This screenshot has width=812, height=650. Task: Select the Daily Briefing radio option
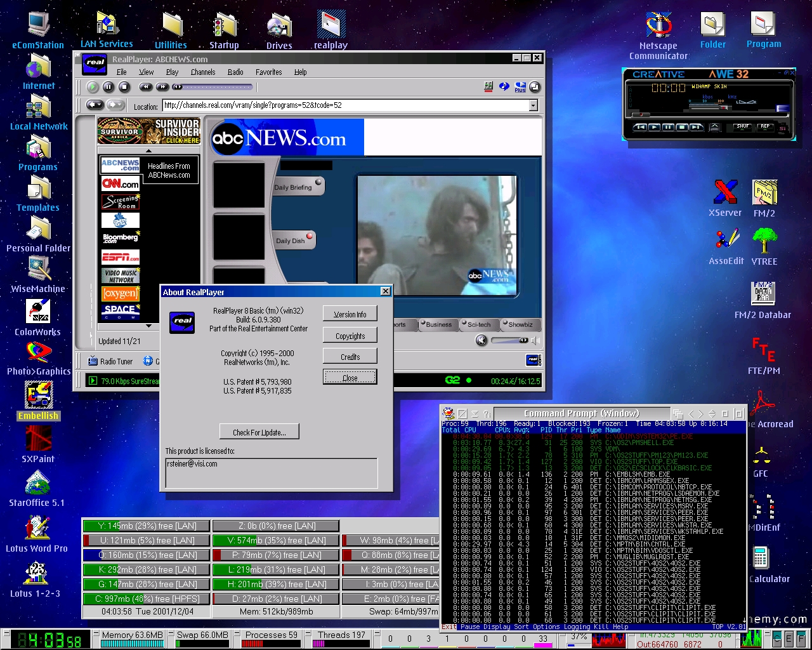[x=298, y=187]
